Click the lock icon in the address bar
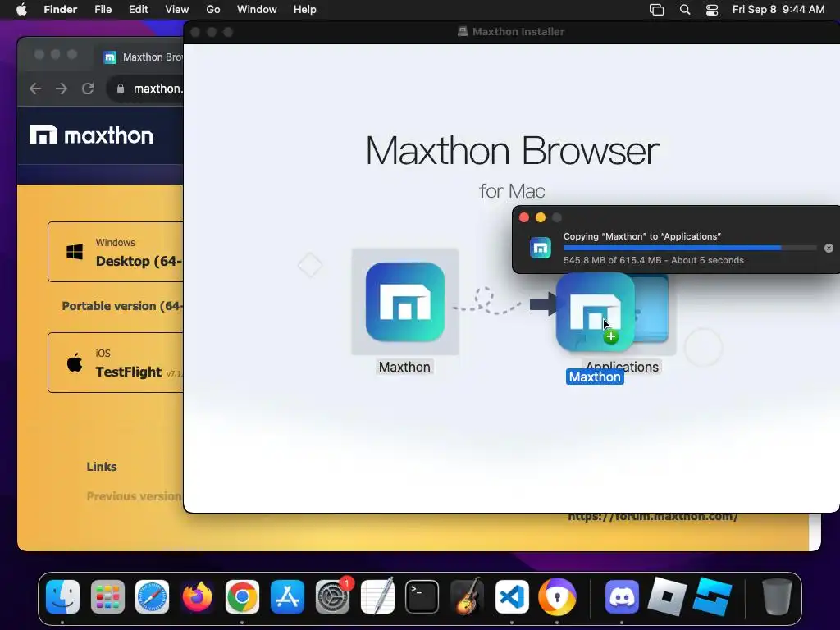840x630 pixels. pos(121,89)
